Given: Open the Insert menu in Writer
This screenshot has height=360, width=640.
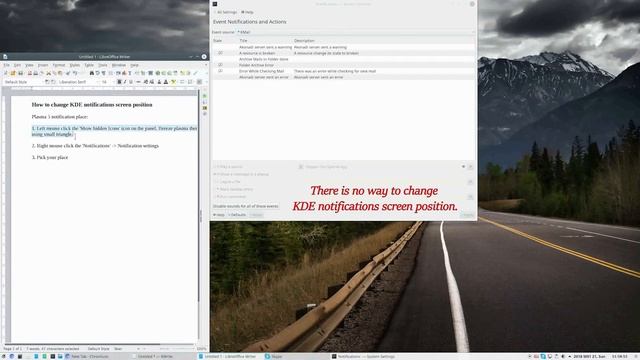Looking at the screenshot, I should pos(43,65).
